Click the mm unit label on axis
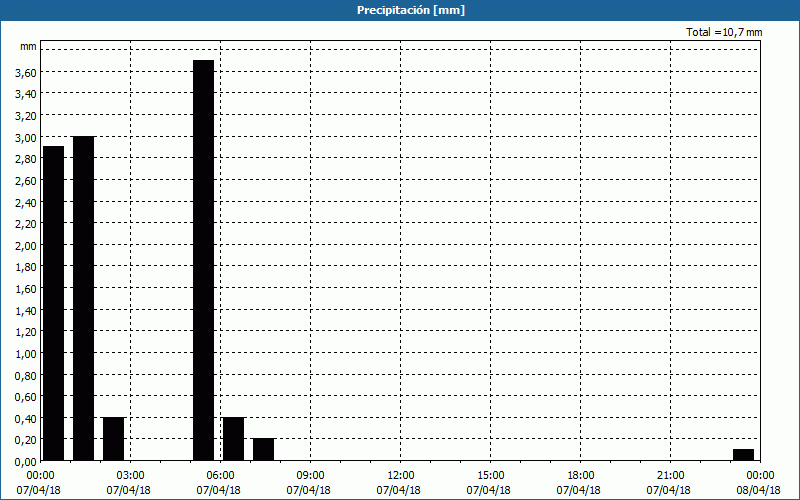 click(x=28, y=47)
